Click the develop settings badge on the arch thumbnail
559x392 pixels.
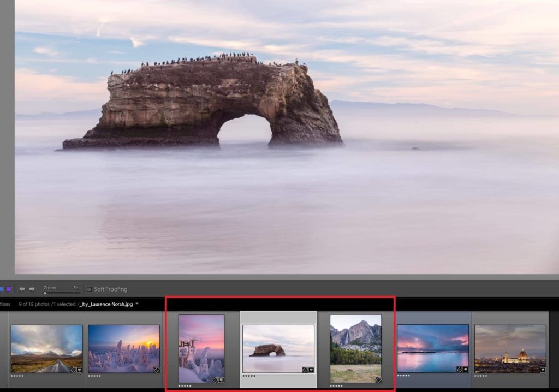[311, 370]
